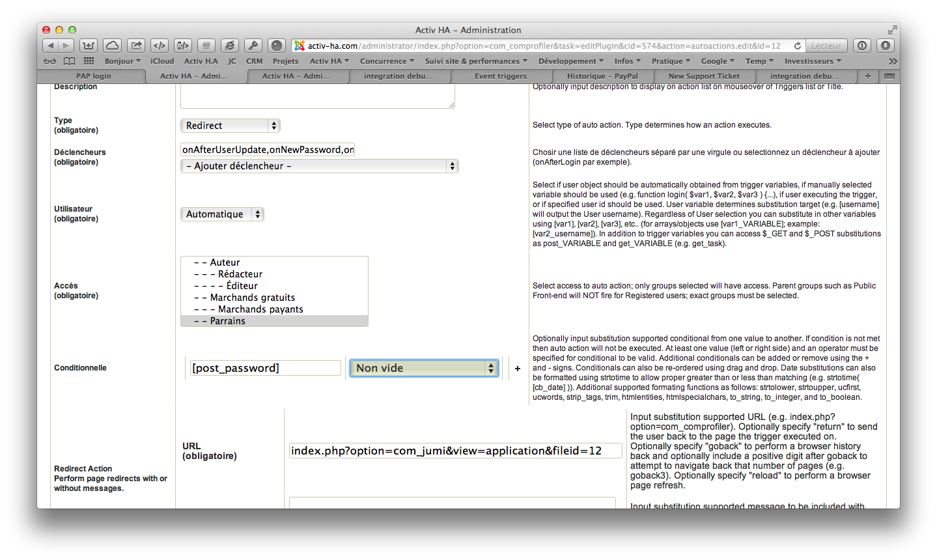Expand the Google bookmarks folder
The image size is (937, 560).
(x=718, y=61)
